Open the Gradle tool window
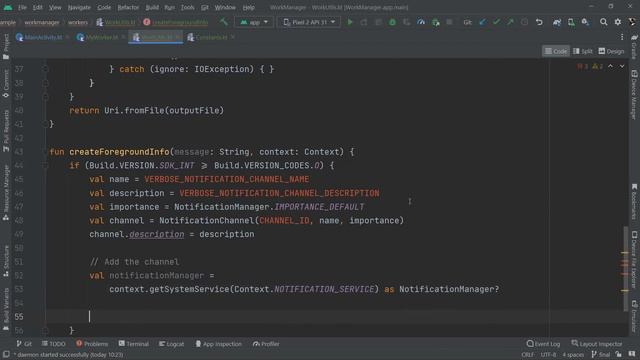 click(634, 46)
